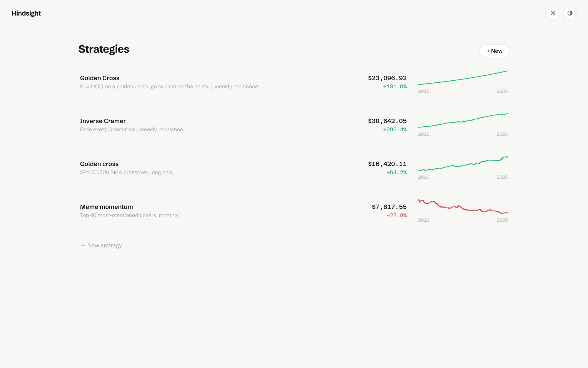The height and width of the screenshot is (368, 588).
Task: Open settings via the gear icon
Action: point(553,13)
